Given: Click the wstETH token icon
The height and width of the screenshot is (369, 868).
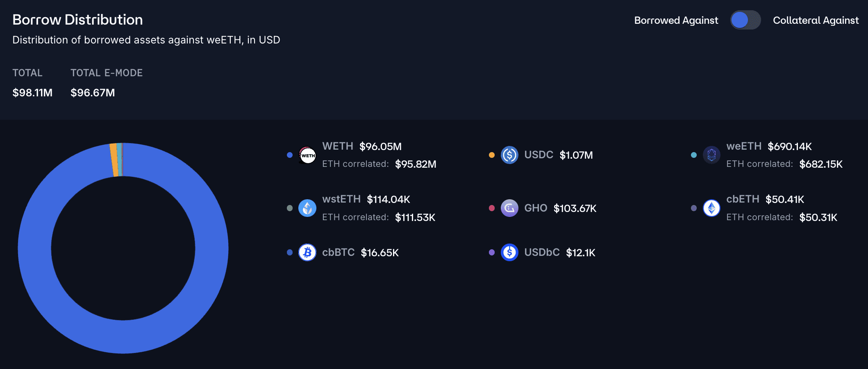Looking at the screenshot, I should click(307, 208).
